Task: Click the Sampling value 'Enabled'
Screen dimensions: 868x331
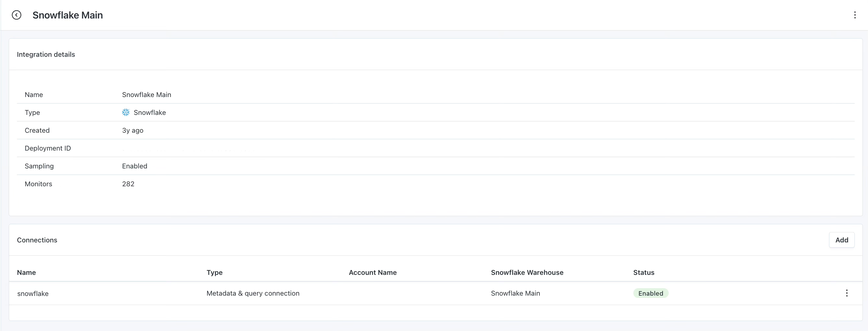Action: [134, 166]
